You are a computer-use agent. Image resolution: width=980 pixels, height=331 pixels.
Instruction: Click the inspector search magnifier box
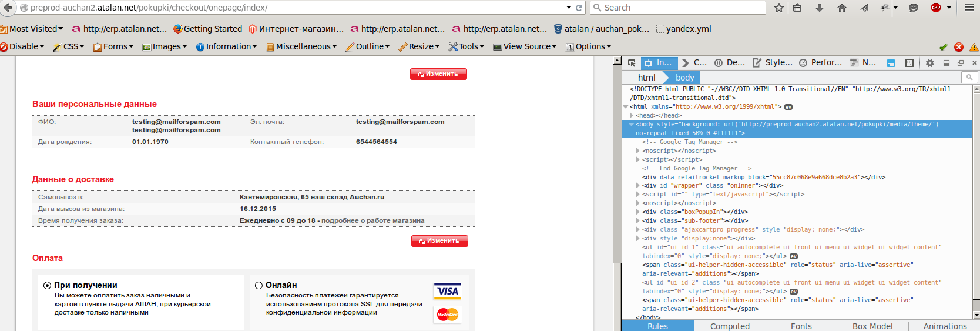969,77
